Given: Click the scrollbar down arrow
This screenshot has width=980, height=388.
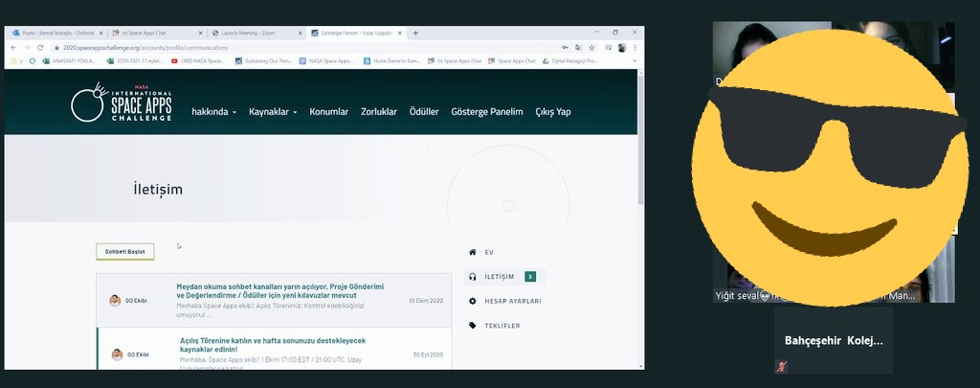Looking at the screenshot, I should pos(640,366).
